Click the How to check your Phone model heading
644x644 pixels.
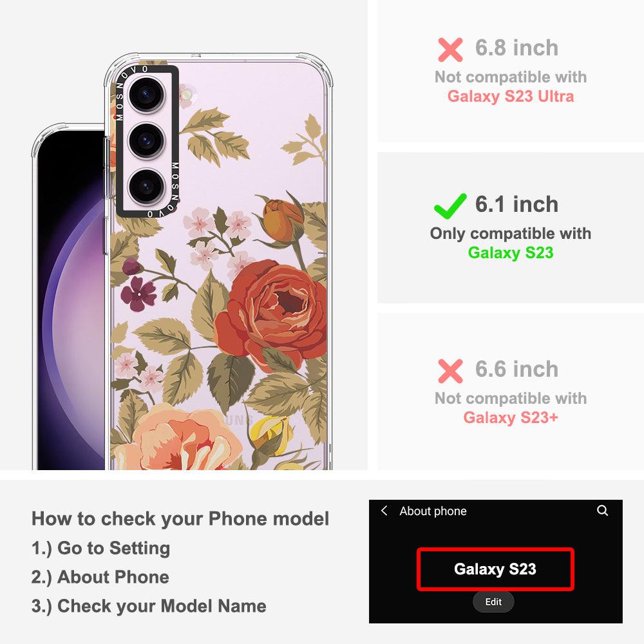click(x=180, y=518)
